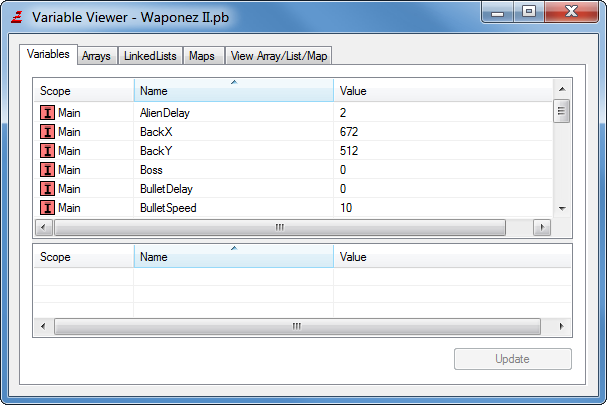Image resolution: width=607 pixels, height=405 pixels.
Task: Open the View Array/List/Map tab
Action: 279,56
